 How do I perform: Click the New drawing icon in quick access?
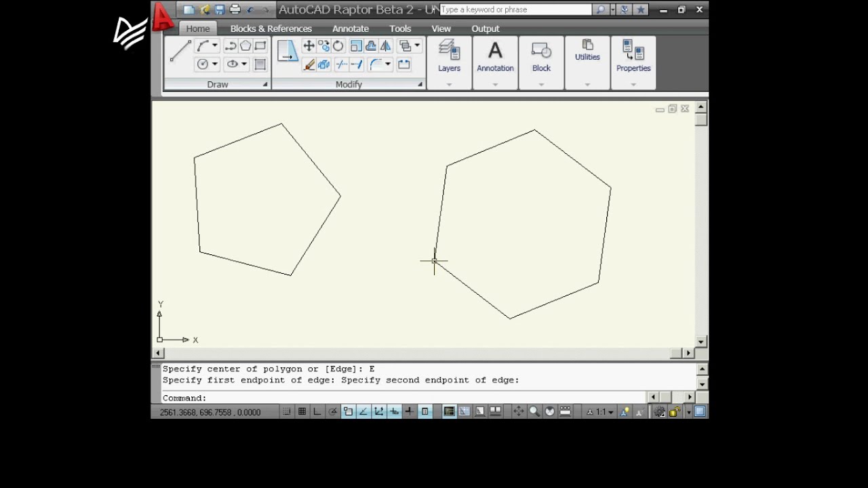tap(189, 9)
